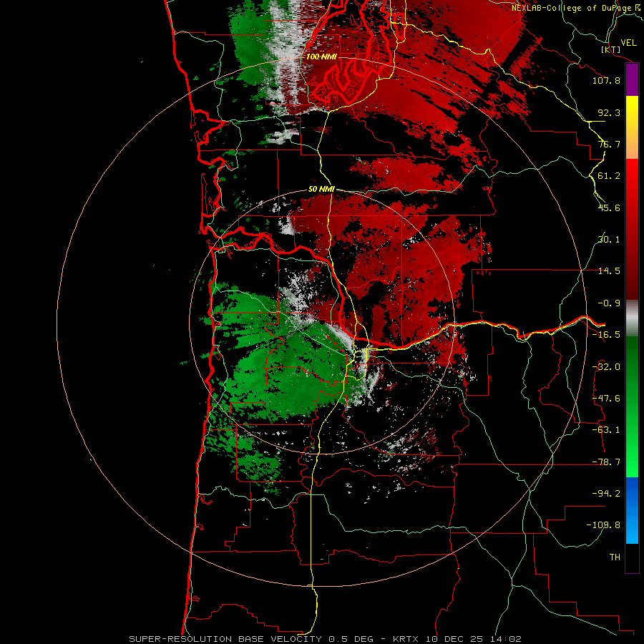Click the -78.7 scale value
The image size is (644, 644).
coord(606,462)
